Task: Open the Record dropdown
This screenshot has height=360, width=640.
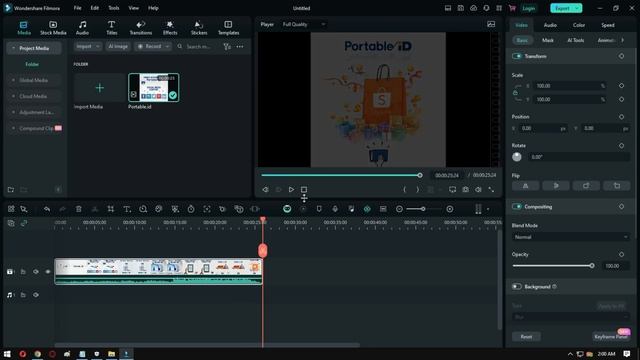Action: (153, 47)
